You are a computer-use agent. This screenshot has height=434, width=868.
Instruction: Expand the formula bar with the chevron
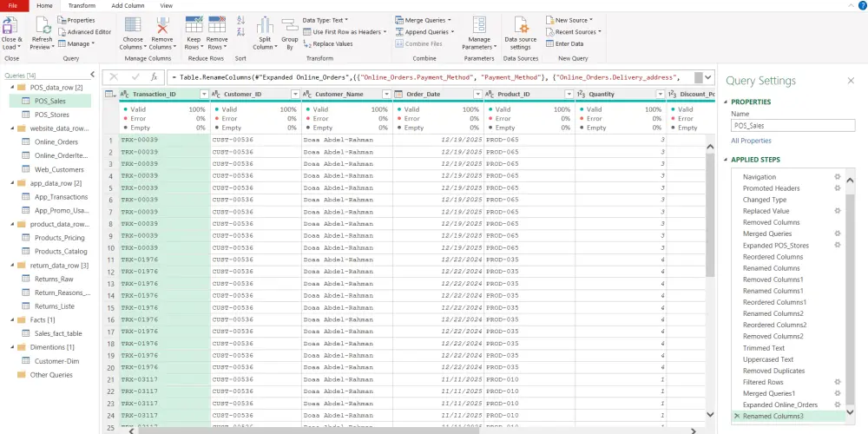point(708,77)
